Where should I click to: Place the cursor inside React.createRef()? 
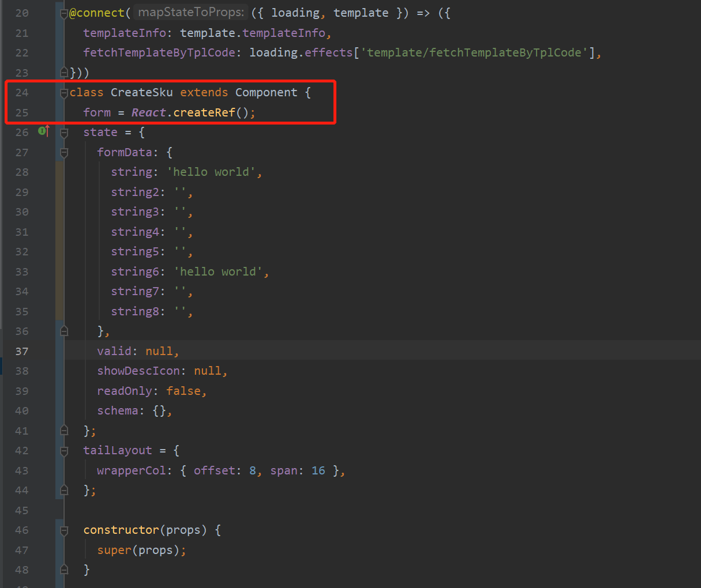pos(205,112)
